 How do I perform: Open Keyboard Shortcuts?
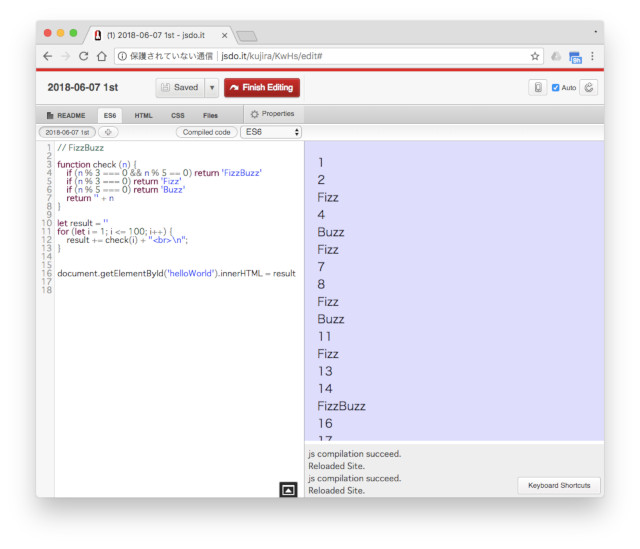[x=559, y=486]
